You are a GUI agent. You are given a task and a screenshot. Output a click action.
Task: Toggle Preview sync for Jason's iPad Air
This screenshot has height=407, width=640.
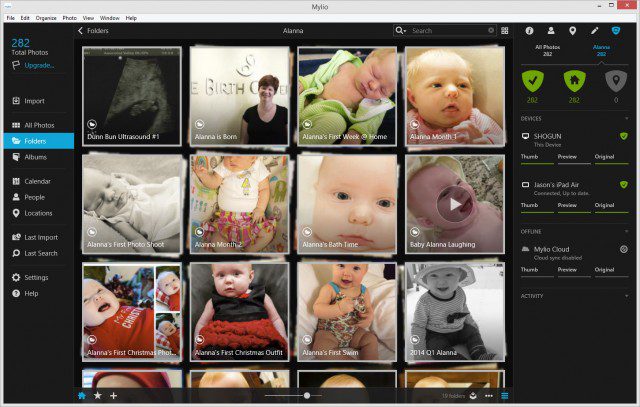[574, 207]
